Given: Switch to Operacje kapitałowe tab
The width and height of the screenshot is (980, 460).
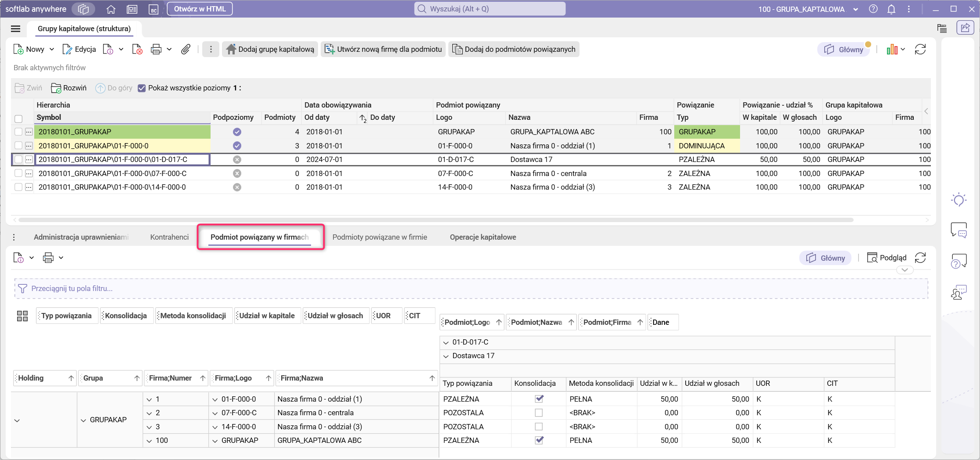Looking at the screenshot, I should pos(483,237).
